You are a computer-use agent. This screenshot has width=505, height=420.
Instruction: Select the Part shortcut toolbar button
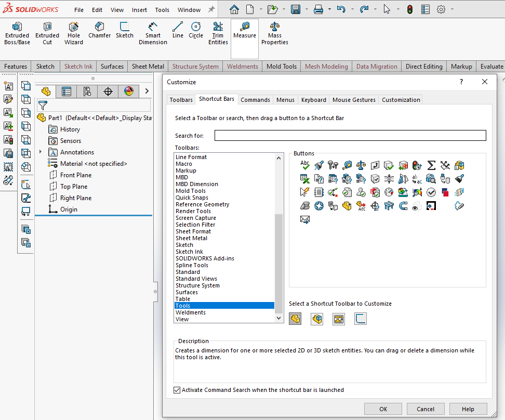click(295, 319)
